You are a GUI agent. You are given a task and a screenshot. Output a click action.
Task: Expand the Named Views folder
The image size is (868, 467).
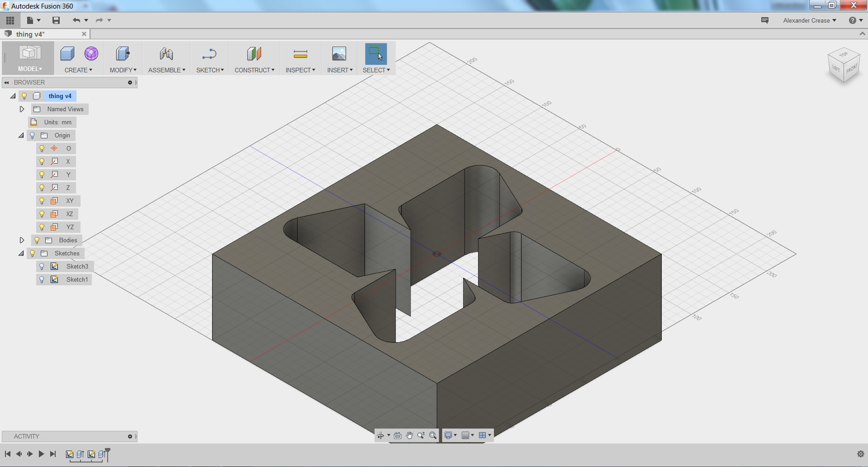tap(21, 109)
